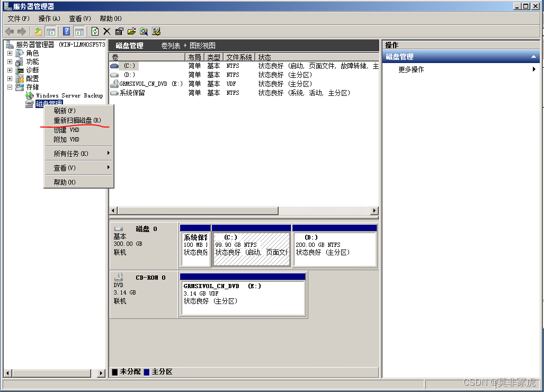The image size is (544, 392).
Task: Click the volume list horizontal scrollbar right arrow
Action: coord(374,211)
